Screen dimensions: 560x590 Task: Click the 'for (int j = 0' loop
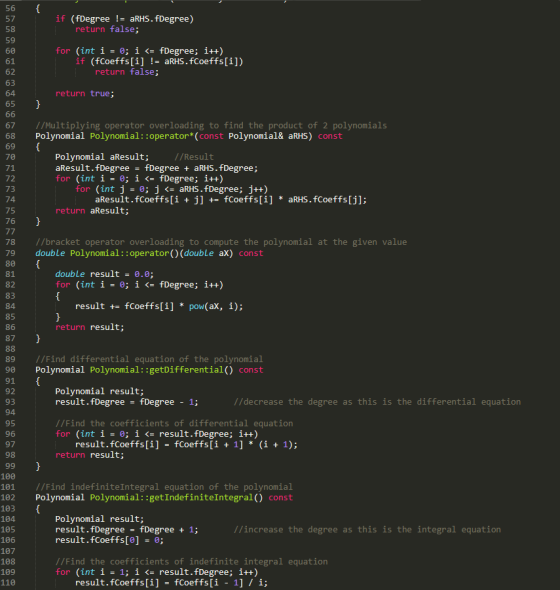click(172, 189)
